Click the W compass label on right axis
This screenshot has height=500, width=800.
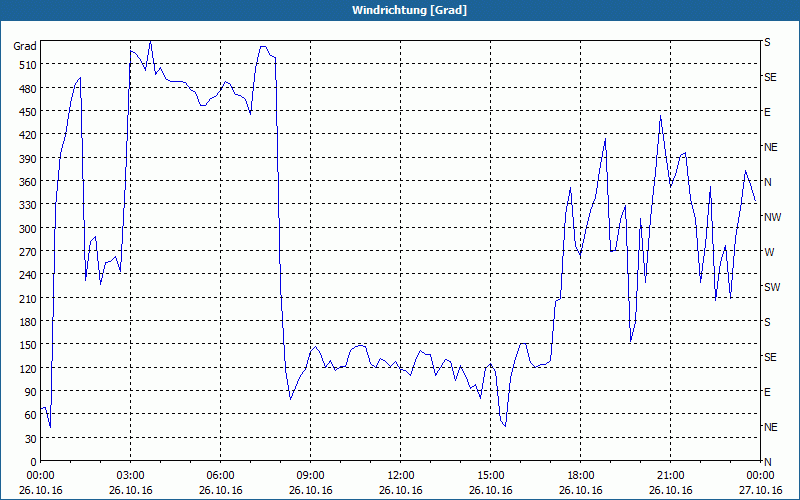click(768, 252)
